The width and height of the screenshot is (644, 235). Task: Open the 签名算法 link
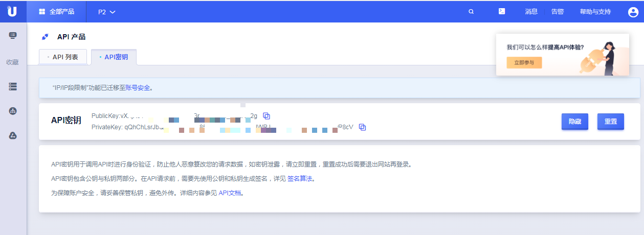(x=299, y=179)
